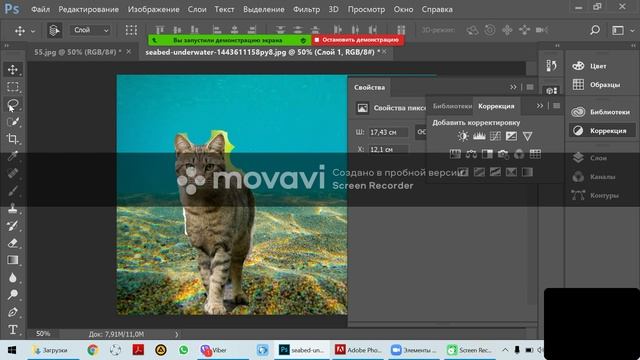
Task: Select the Quick Selection brush tool
Action: (x=13, y=122)
